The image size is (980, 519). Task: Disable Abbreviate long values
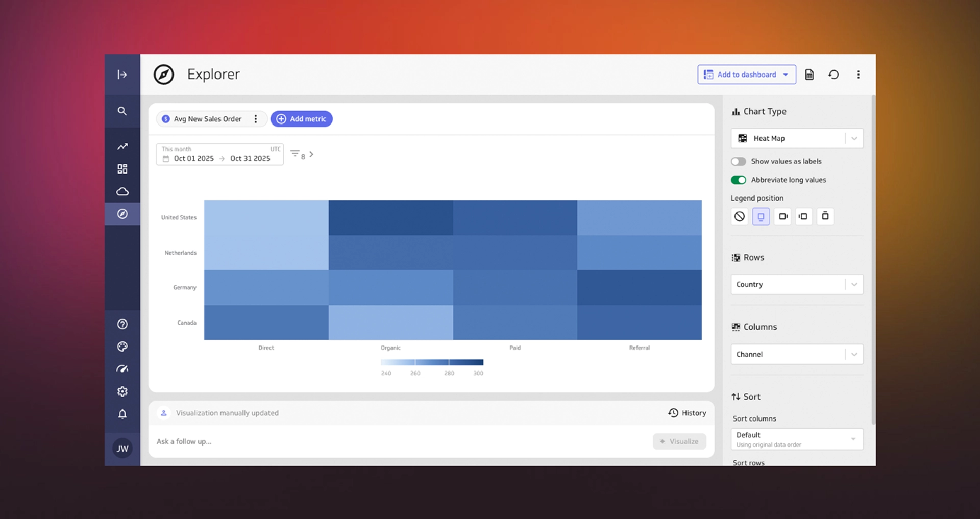[x=738, y=180]
